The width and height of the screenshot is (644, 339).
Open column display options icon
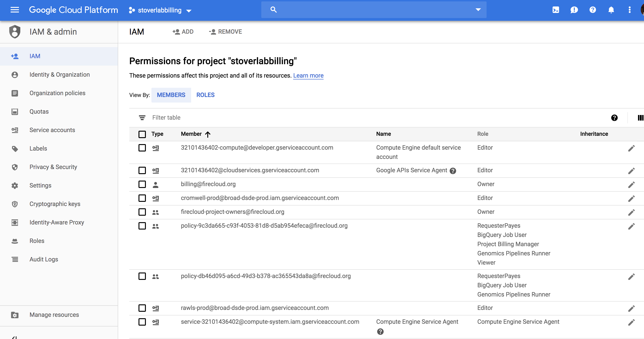(641, 118)
